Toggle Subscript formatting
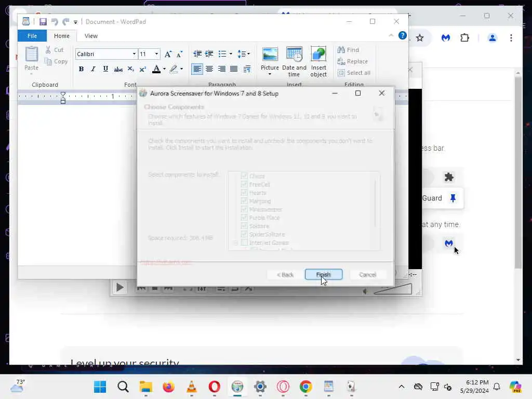Viewport: 532px width, 399px height. (x=130, y=69)
